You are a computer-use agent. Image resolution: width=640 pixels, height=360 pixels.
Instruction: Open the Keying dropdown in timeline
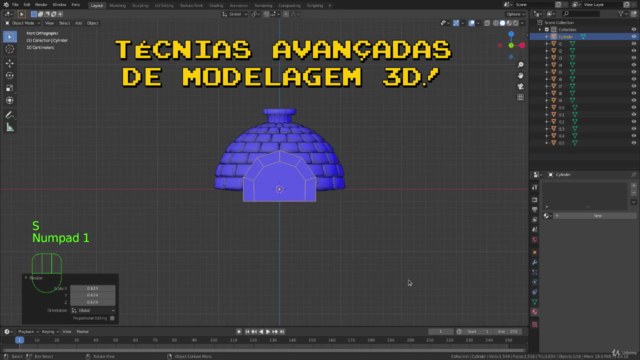pyautogui.click(x=50, y=332)
